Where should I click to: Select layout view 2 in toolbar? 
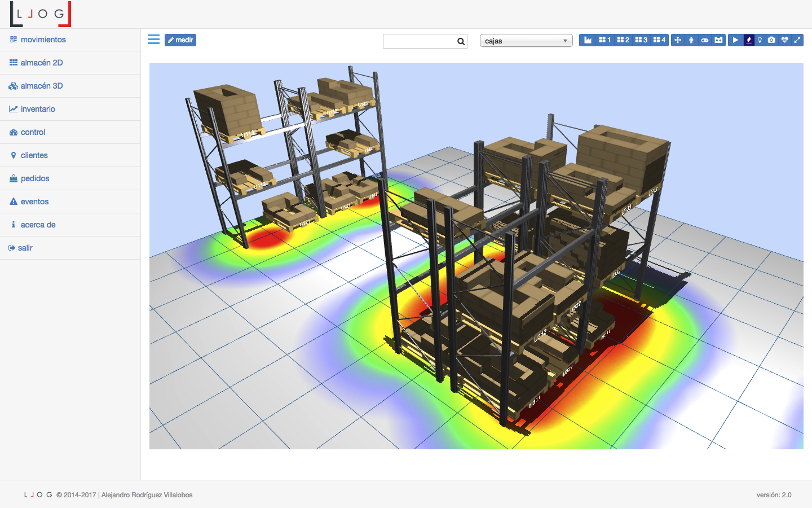[623, 40]
